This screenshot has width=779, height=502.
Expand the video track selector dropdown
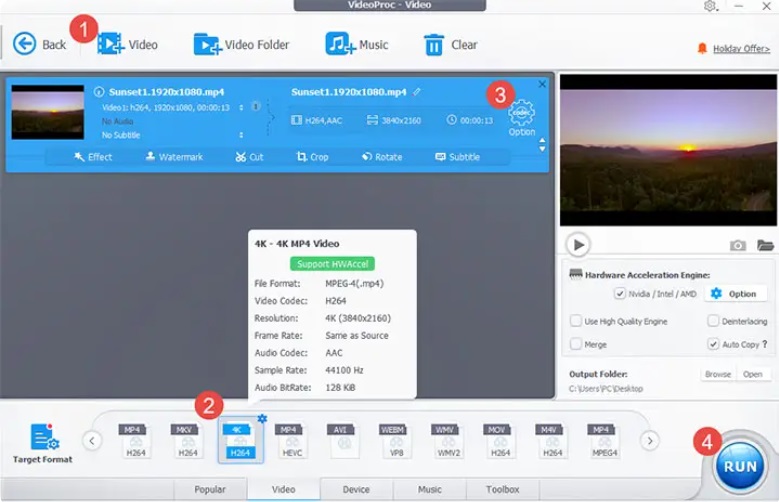pyautogui.click(x=241, y=107)
